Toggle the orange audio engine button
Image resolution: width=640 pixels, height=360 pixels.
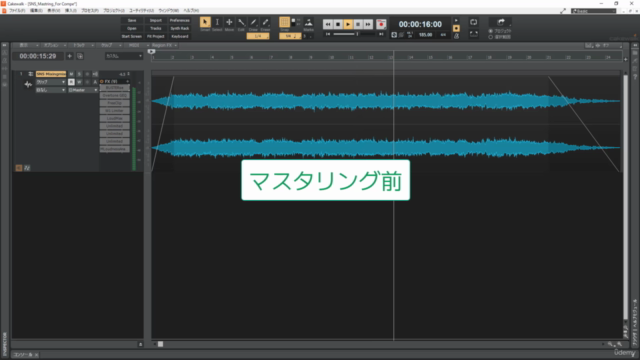click(456, 28)
